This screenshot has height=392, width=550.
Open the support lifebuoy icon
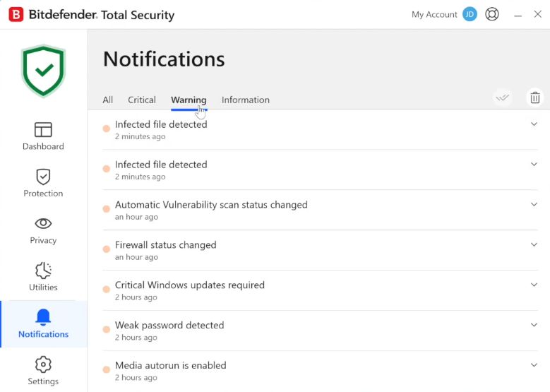pos(492,14)
